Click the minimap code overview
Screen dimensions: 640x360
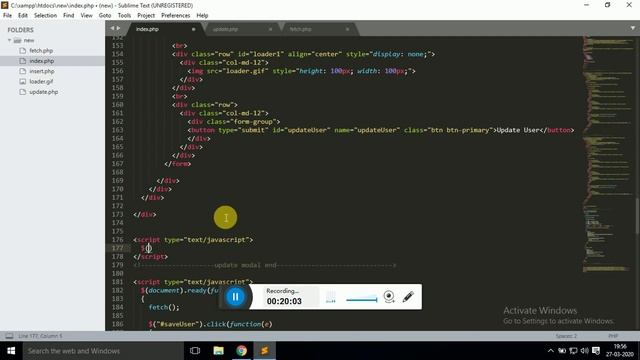[608, 155]
